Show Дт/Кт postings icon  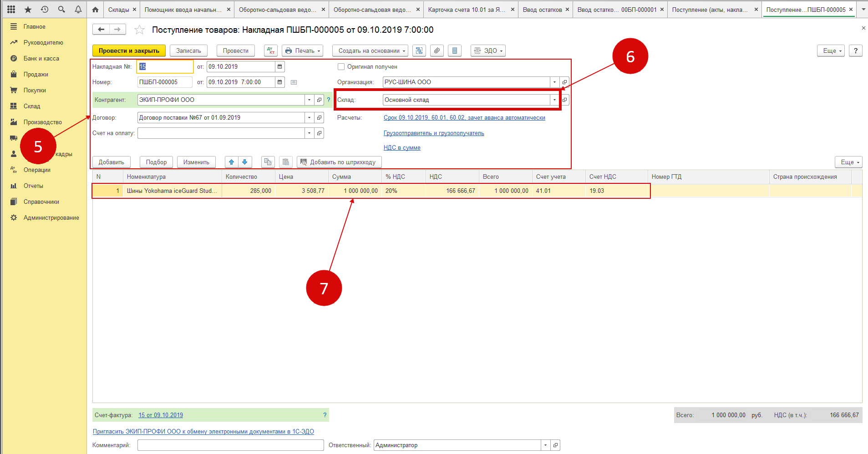pyautogui.click(x=271, y=50)
